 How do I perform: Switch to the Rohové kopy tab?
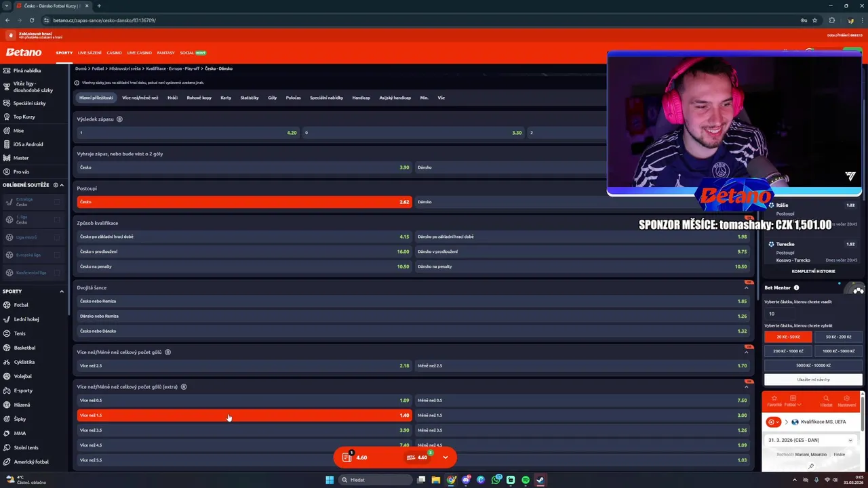pyautogui.click(x=199, y=98)
